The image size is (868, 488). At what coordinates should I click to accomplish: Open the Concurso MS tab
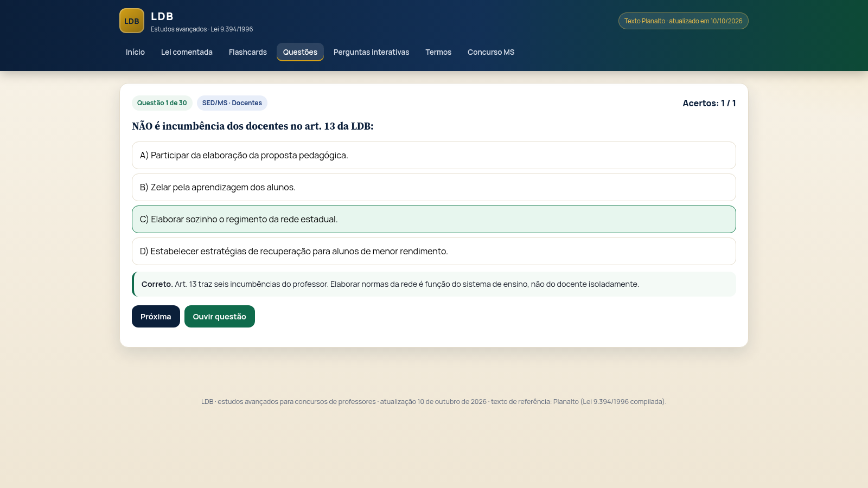pyautogui.click(x=491, y=52)
